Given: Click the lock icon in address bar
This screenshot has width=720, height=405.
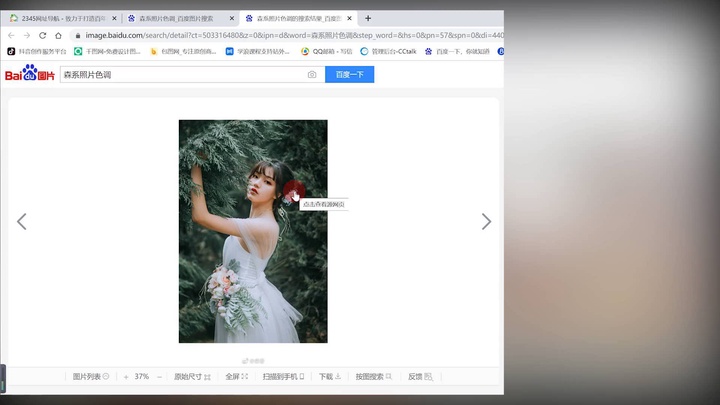Looking at the screenshot, I should (x=78, y=35).
